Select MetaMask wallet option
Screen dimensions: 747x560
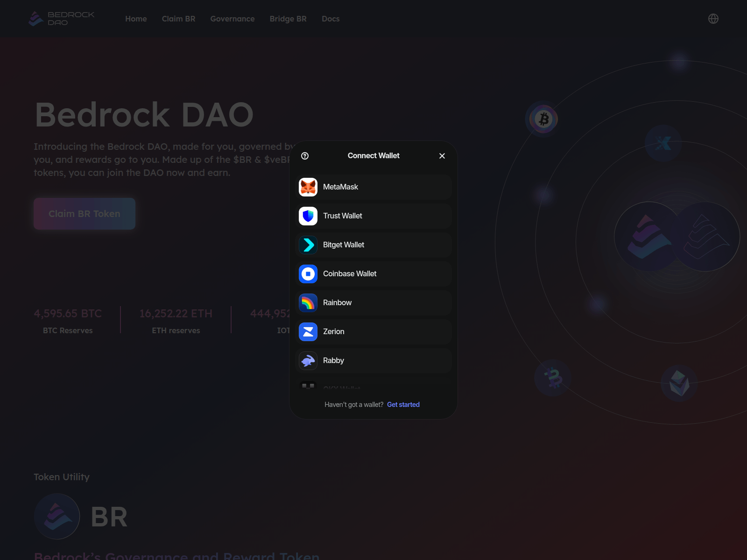tap(373, 187)
